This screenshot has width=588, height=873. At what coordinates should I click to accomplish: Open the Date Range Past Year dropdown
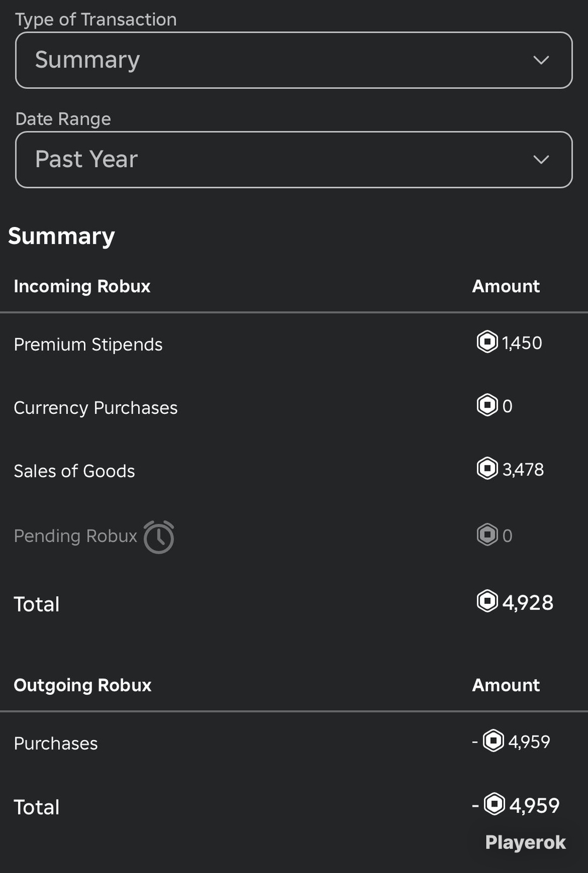pyautogui.click(x=293, y=159)
